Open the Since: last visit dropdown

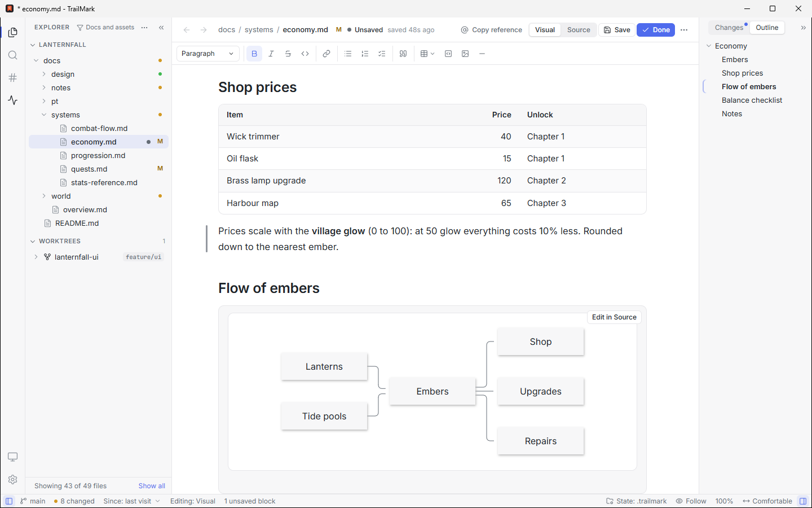click(132, 501)
